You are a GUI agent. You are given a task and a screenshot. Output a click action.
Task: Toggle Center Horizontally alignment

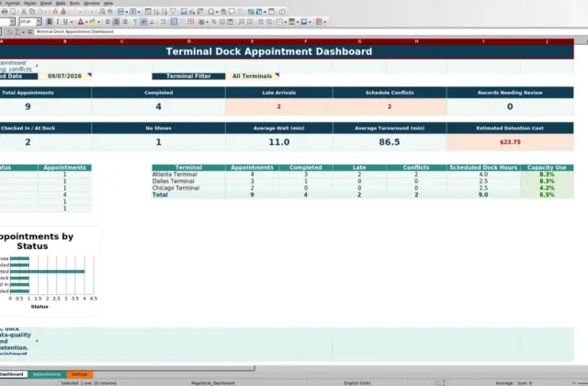[117, 22]
